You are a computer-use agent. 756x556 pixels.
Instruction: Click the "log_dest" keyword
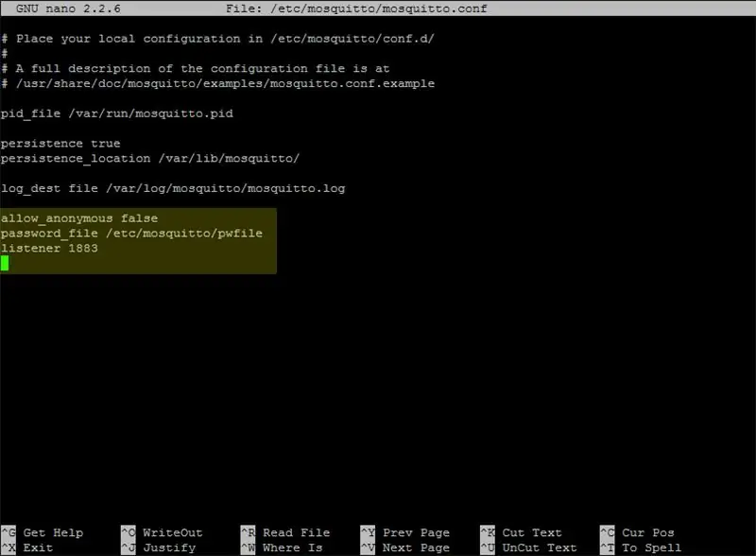pos(30,188)
